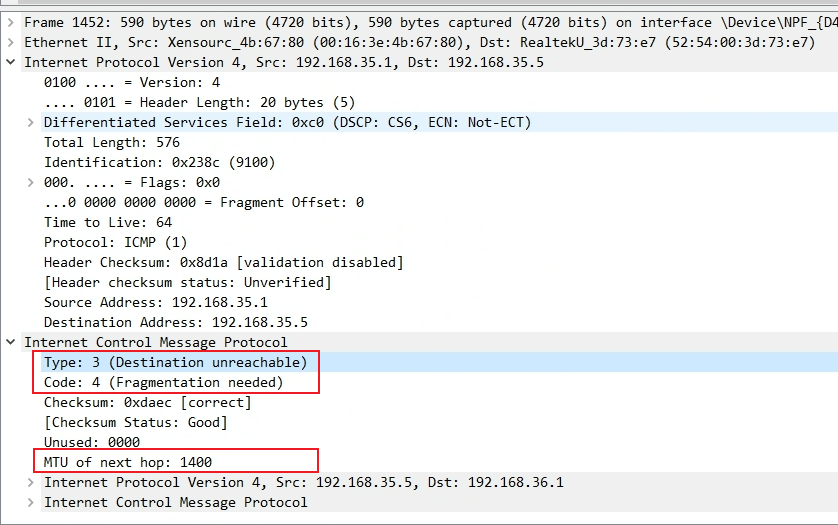The width and height of the screenshot is (838, 525).
Task: Select the Version: 4 field row
Action: [x=130, y=82]
